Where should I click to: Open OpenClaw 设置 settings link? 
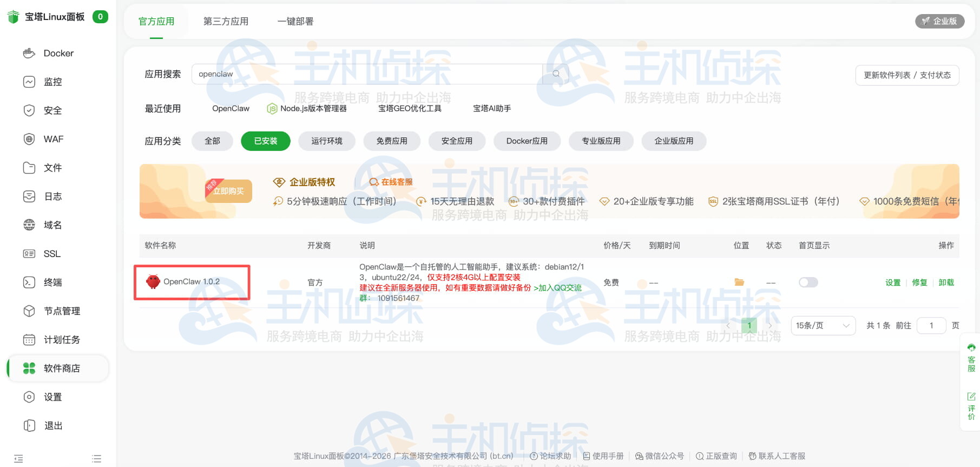point(893,282)
